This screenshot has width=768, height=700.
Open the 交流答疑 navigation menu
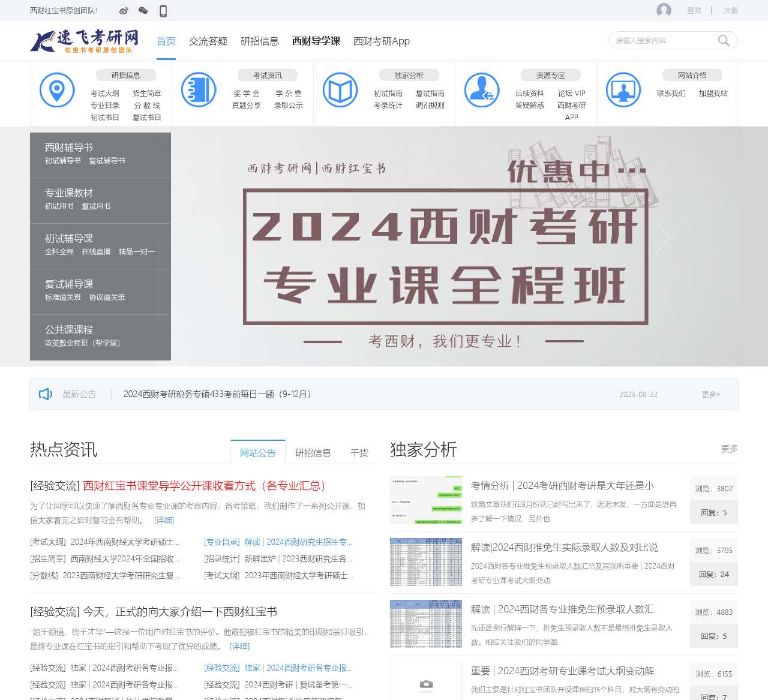(x=208, y=41)
